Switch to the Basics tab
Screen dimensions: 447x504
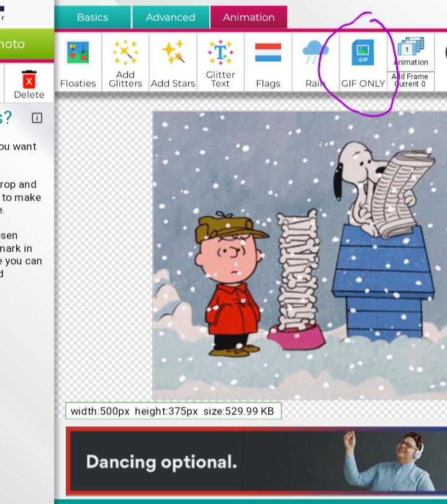pyautogui.click(x=93, y=17)
